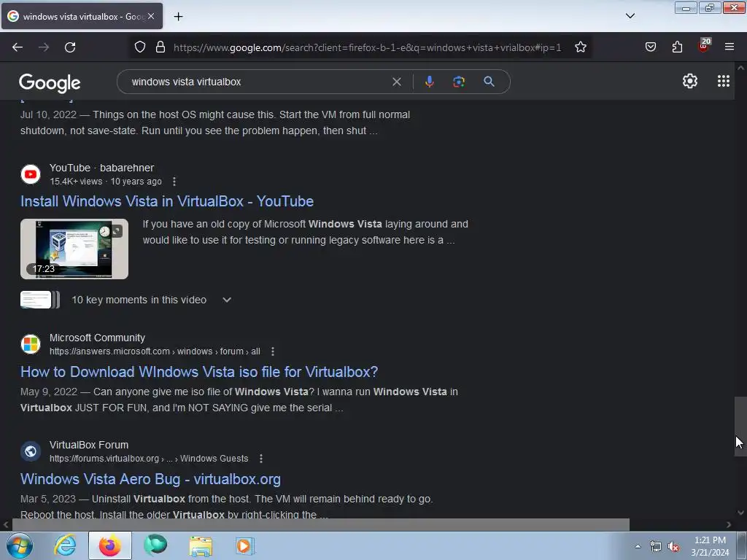Go to Google homepage logo
The width and height of the screenshot is (747, 560).
50,83
